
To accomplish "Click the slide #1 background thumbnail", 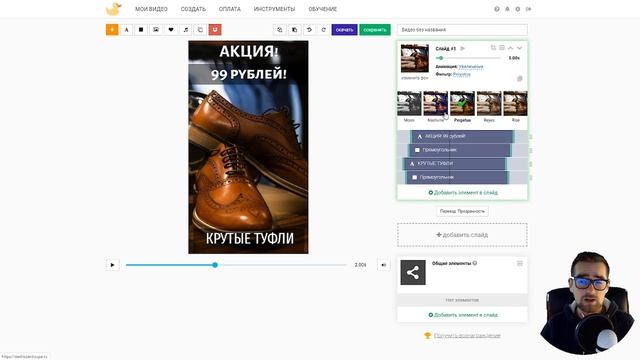I will coord(415,58).
